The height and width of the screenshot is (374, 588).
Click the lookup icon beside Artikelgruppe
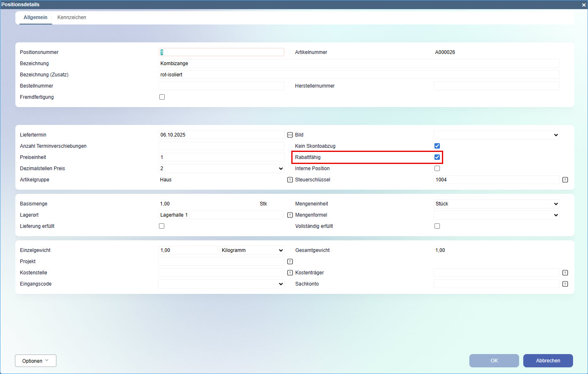click(290, 180)
